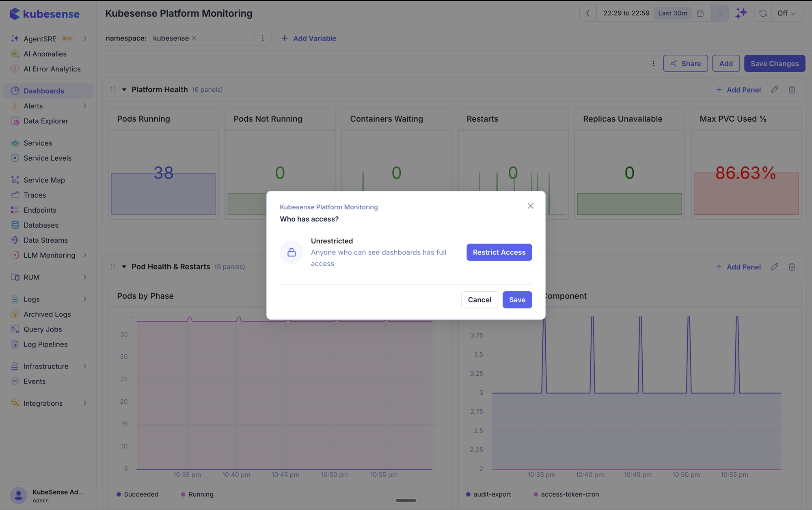Viewport: 812px width, 510px height.
Task: Cancel the access dialog
Action: [x=479, y=299]
